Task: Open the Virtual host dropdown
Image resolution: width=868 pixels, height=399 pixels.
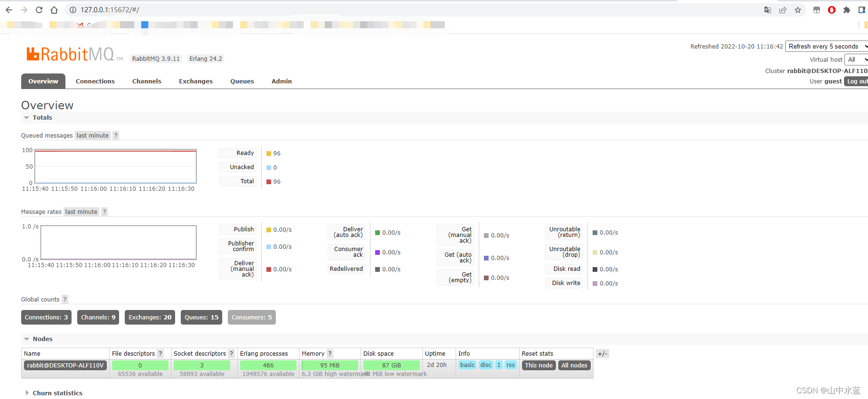Action: 856,60
